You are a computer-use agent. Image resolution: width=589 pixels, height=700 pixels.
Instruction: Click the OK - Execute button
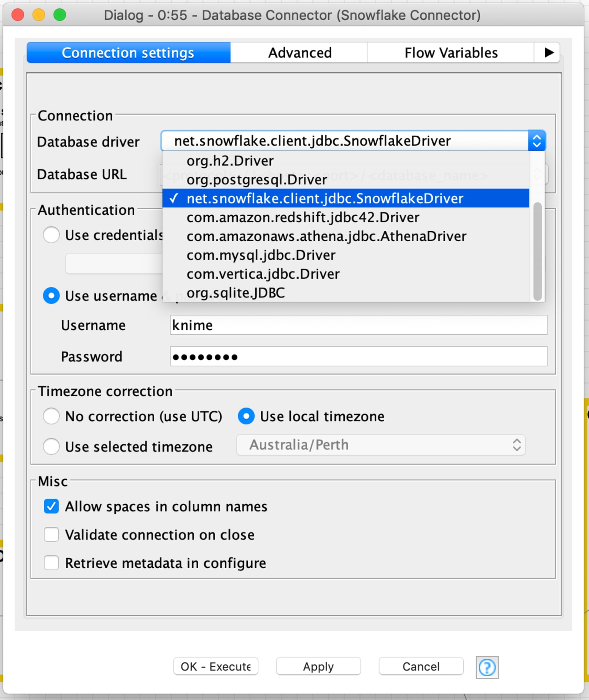point(216,666)
